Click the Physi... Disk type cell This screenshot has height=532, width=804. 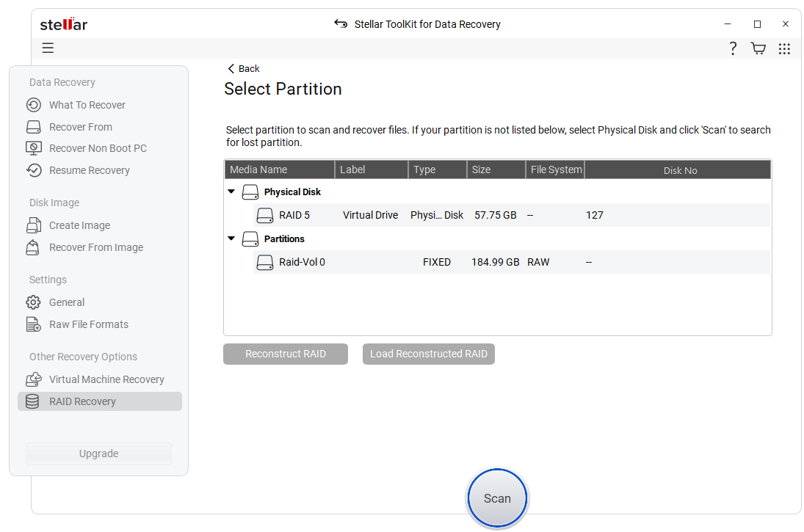click(x=437, y=215)
